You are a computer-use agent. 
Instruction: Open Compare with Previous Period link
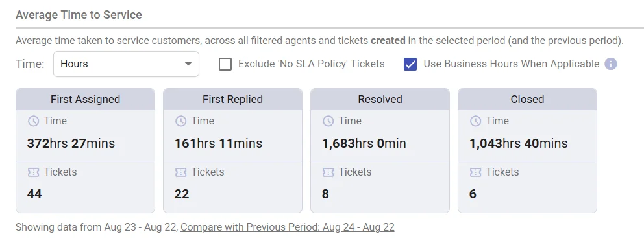point(288,227)
